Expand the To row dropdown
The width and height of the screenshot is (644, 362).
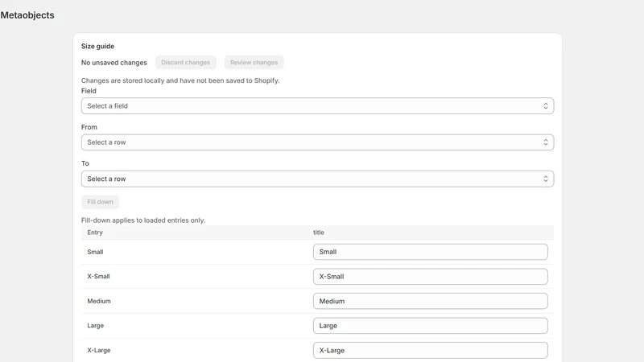(317, 179)
